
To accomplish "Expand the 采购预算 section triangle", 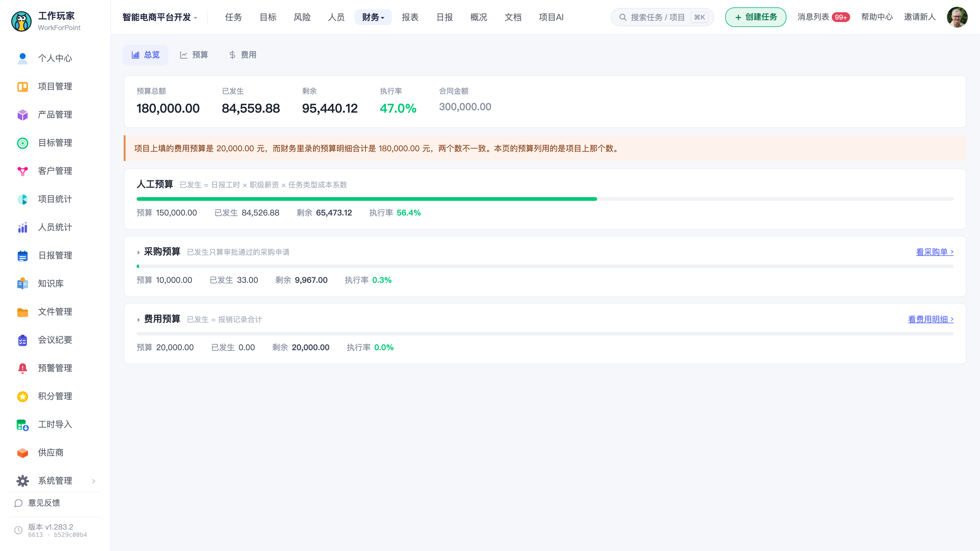I will (x=138, y=252).
